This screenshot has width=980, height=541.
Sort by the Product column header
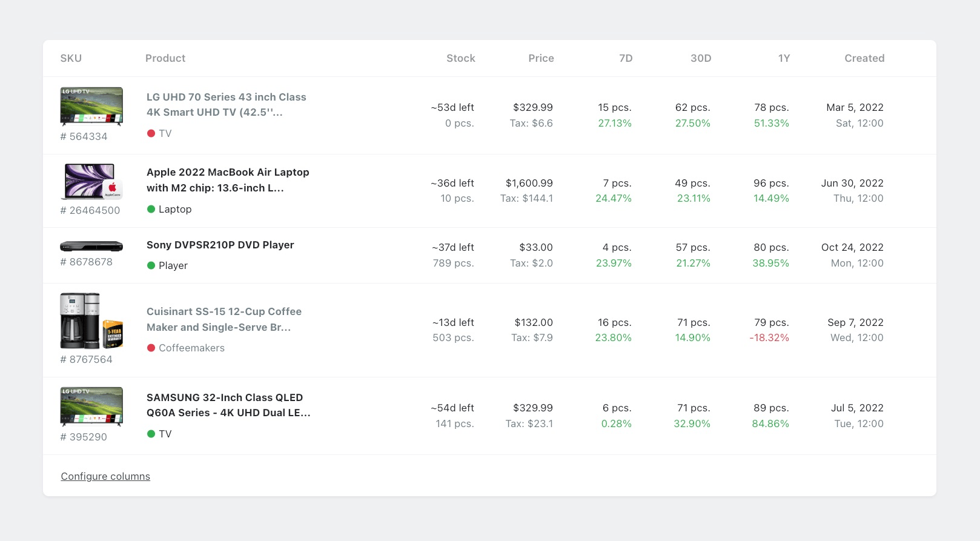pos(165,58)
